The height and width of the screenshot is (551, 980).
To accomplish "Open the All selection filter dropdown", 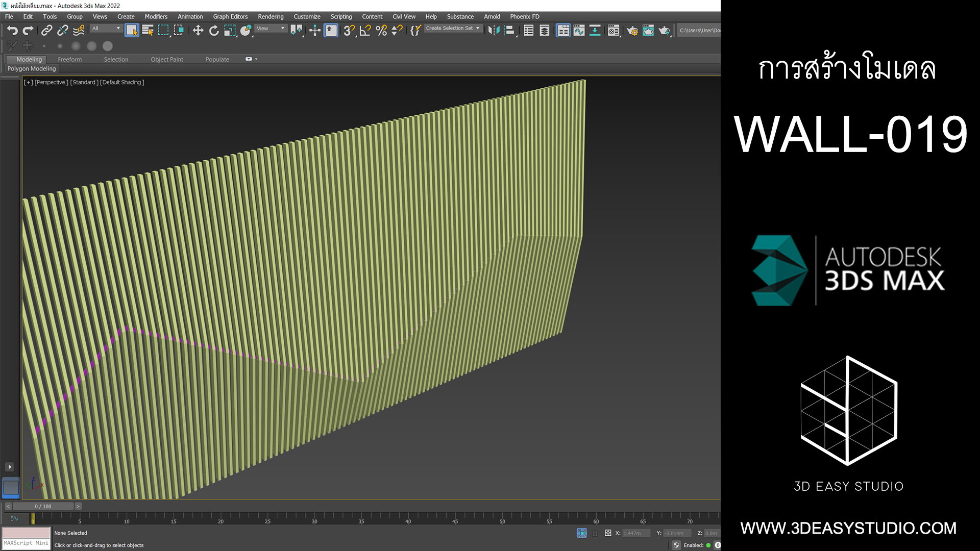I will tap(106, 29).
